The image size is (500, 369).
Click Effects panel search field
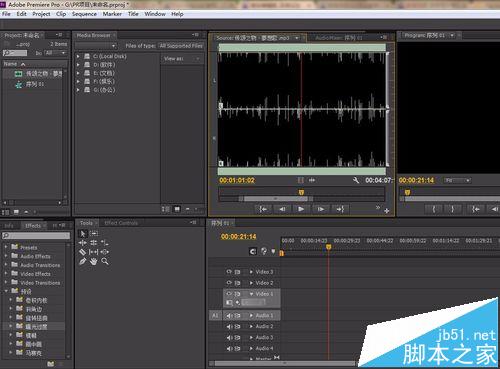(36, 236)
